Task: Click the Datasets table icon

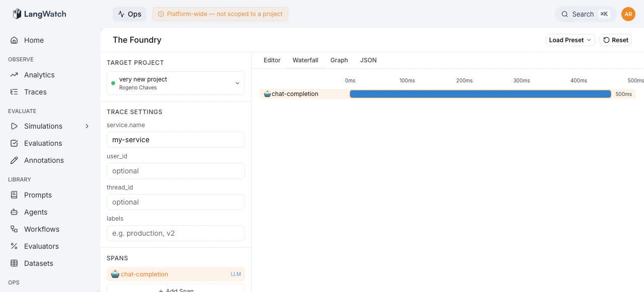Action: coord(14,263)
